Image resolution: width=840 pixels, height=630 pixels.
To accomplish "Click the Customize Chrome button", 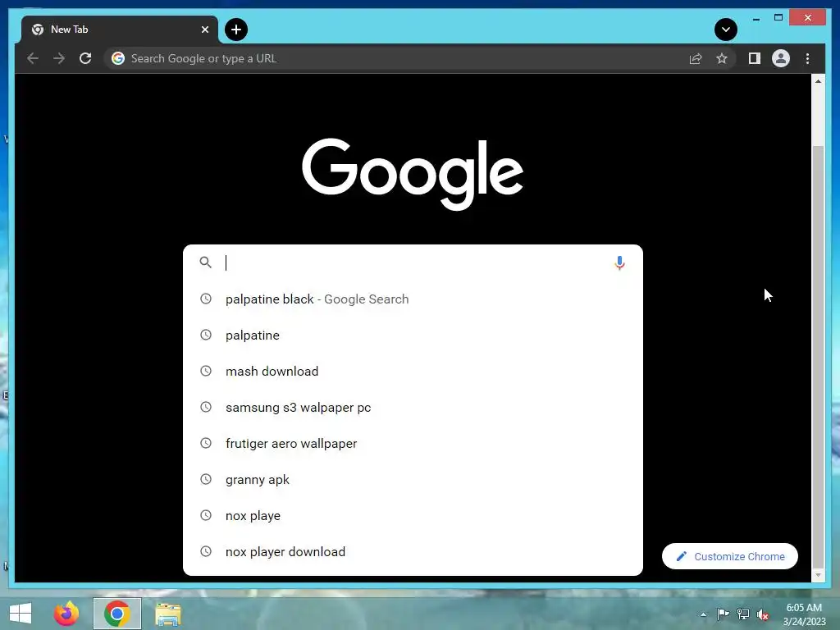I will (x=729, y=557).
